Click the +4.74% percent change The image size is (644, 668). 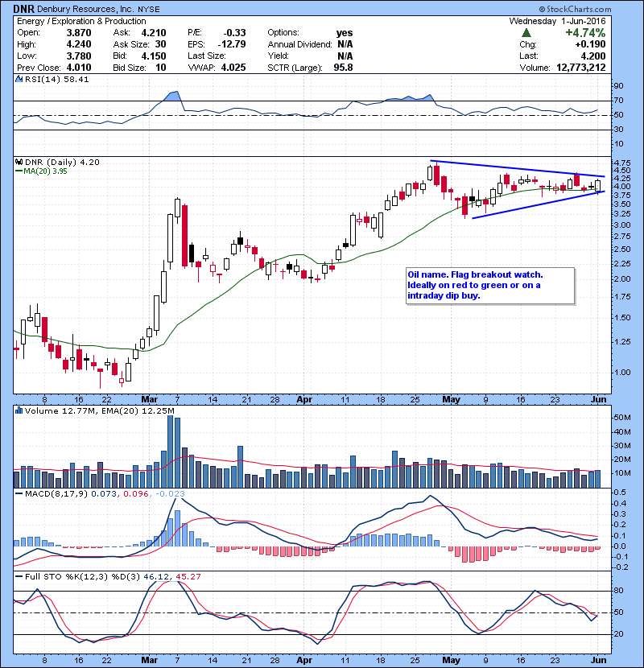click(585, 33)
